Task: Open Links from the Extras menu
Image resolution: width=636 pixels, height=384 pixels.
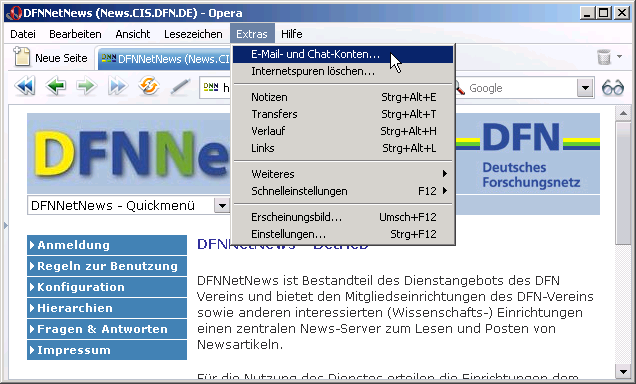Action: [x=343, y=148]
